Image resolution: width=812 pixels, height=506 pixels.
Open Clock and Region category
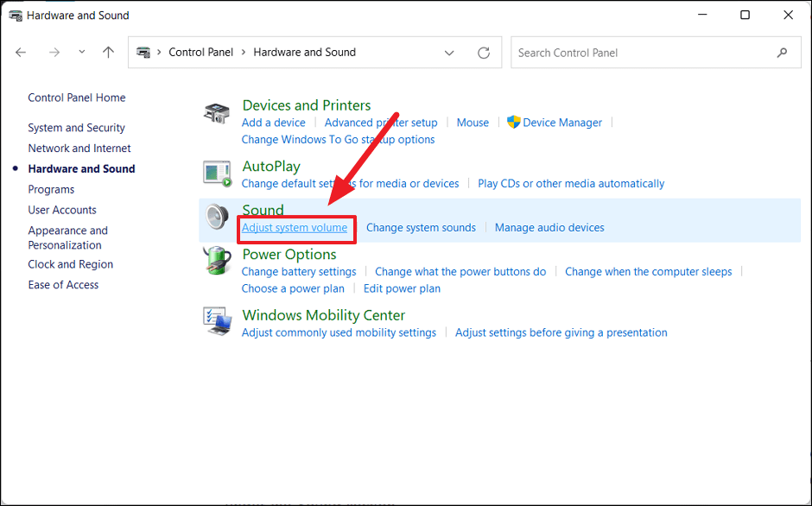click(71, 264)
